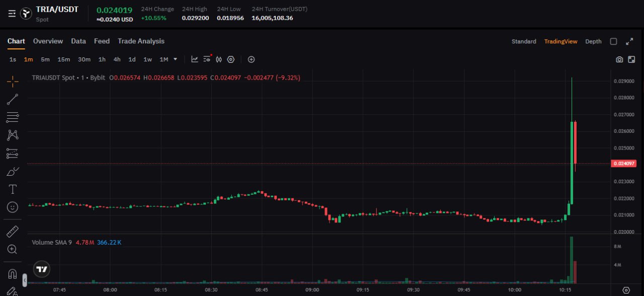Select the 15m timeframe
The image size is (644, 296).
click(x=64, y=59)
